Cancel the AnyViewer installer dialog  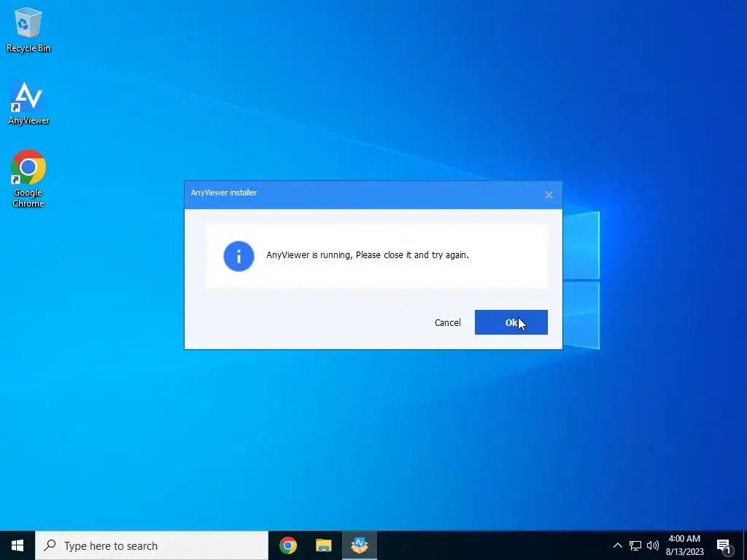pos(447,322)
